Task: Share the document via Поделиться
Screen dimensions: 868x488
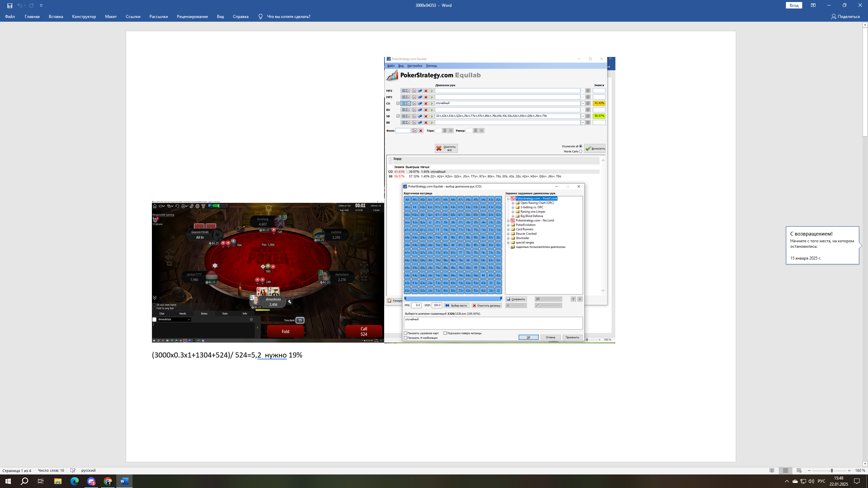Action: (x=846, y=17)
